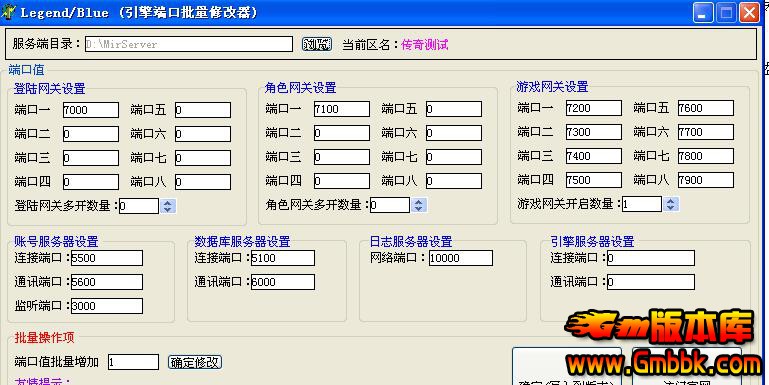Click 登陆网关 端口六 input field
The width and height of the screenshot is (769, 385).
[x=203, y=134]
